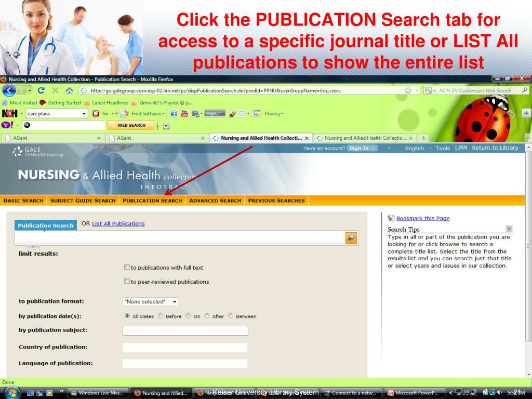
Task: Click the NCH toolbar logo
Action: tap(9, 113)
